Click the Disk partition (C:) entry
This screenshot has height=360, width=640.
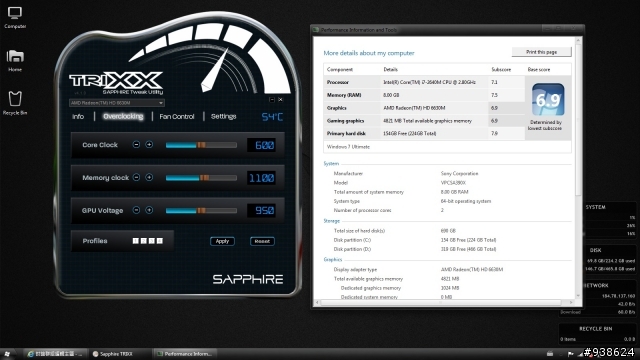(x=415, y=240)
